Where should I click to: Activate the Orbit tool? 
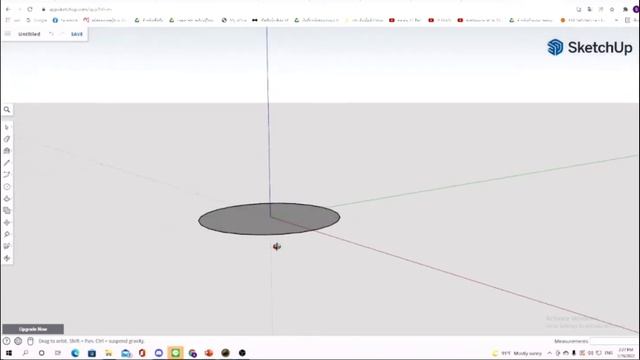pos(7,258)
